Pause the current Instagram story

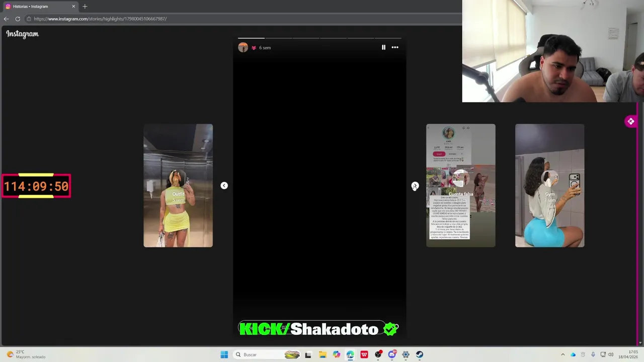[x=383, y=47]
